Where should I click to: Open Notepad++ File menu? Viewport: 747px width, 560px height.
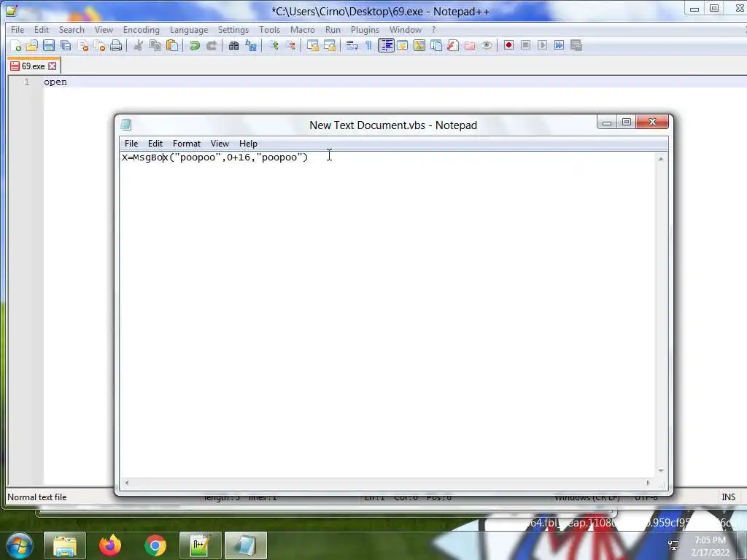tap(18, 29)
